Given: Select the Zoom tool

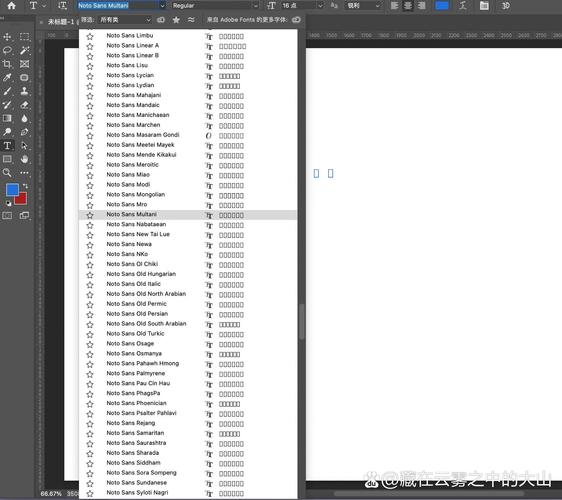Looking at the screenshot, I should [x=7, y=173].
